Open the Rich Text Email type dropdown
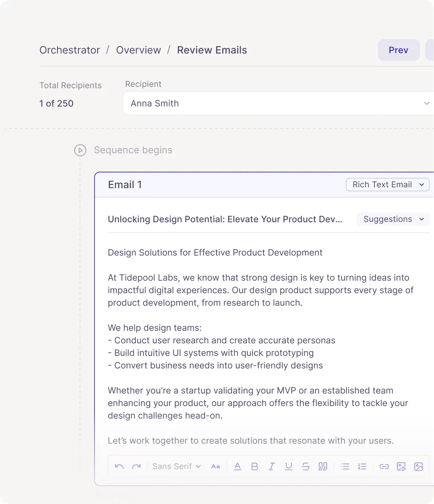Image resolution: width=434 pixels, height=504 pixels. pyautogui.click(x=388, y=185)
